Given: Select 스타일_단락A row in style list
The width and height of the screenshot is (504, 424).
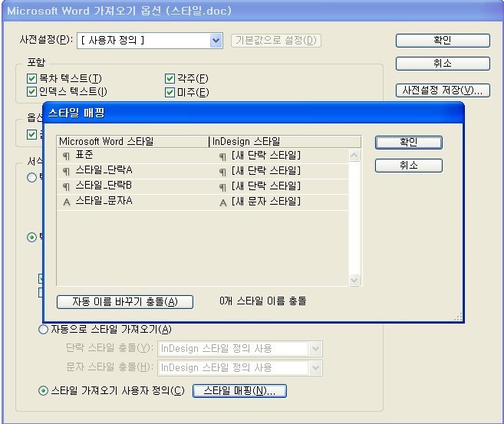Looking at the screenshot, I should tap(203, 171).
